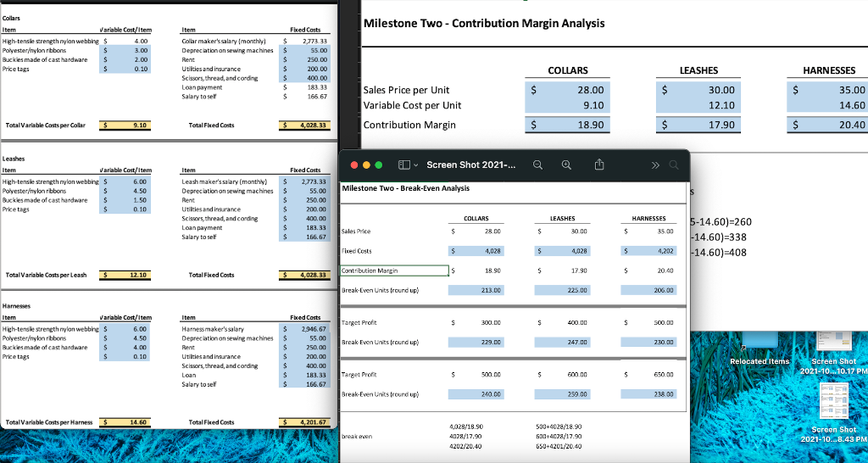Screen dimensions: 868x463
Task: Click the 240.00 break-even units cell
Action: coord(476,394)
